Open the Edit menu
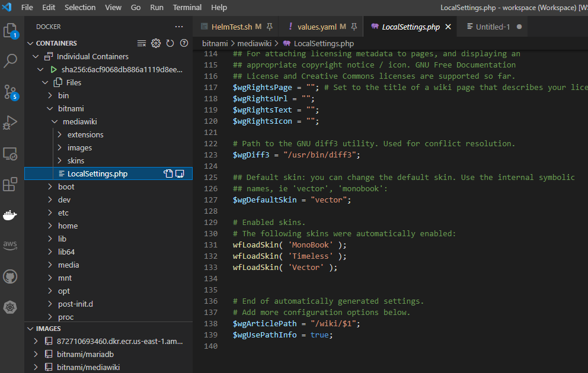 point(49,7)
